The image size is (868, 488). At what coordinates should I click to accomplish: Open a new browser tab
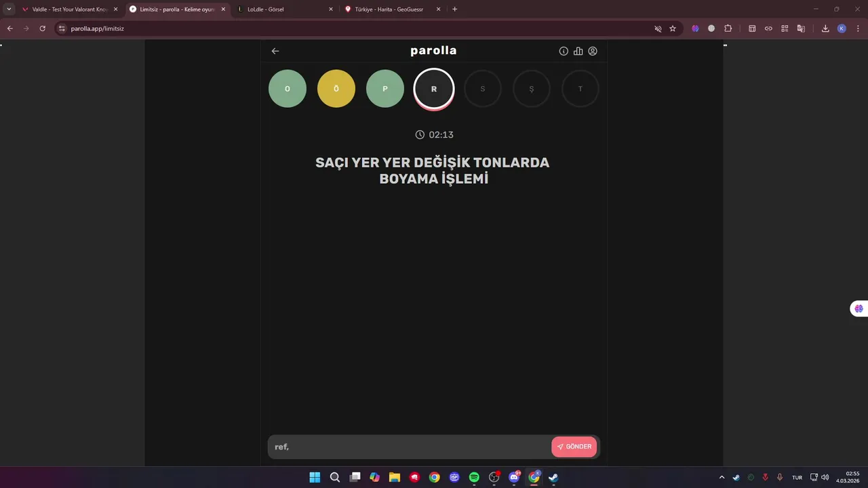coord(454,9)
